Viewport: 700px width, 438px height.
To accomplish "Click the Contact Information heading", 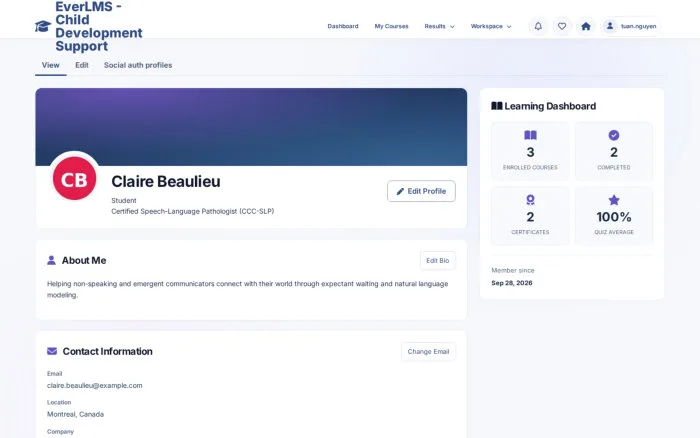I will [108, 351].
